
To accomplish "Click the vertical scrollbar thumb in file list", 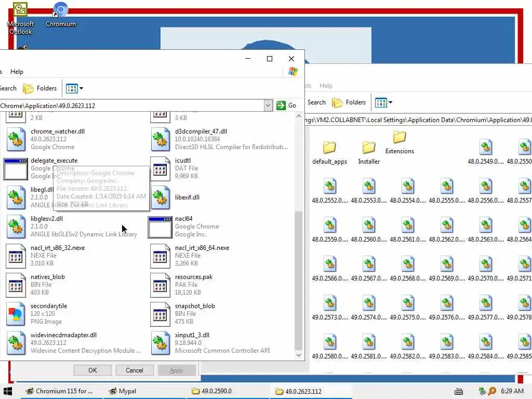I will click(x=299, y=280).
